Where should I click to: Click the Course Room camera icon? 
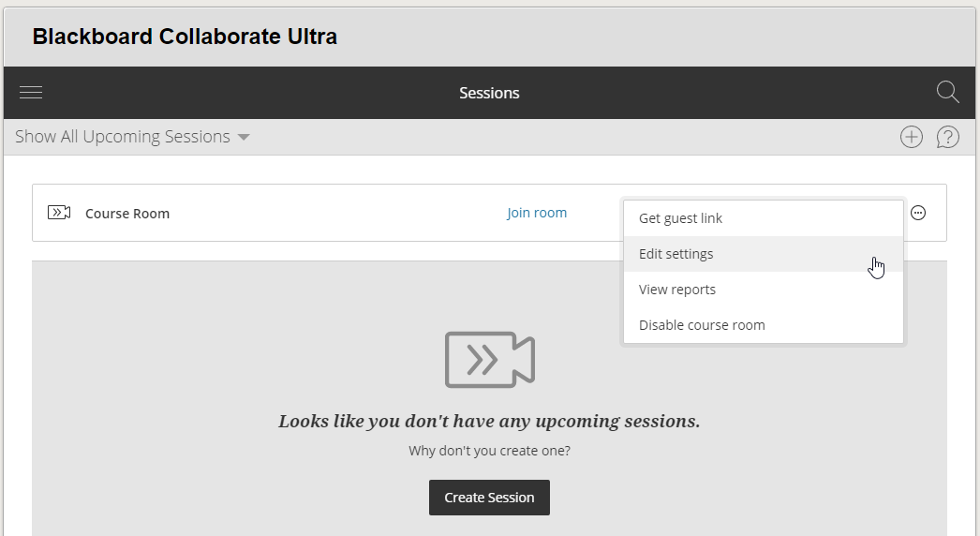[x=59, y=213]
